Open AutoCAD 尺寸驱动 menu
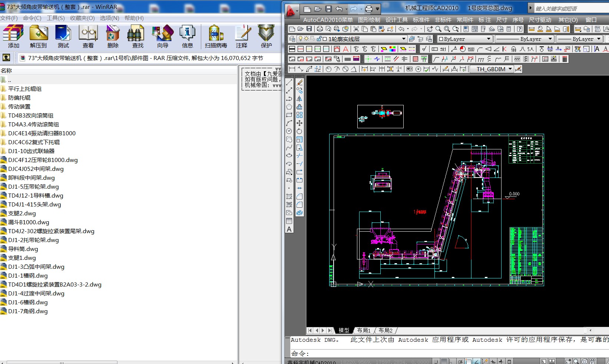This screenshot has height=364, width=609. tap(540, 20)
